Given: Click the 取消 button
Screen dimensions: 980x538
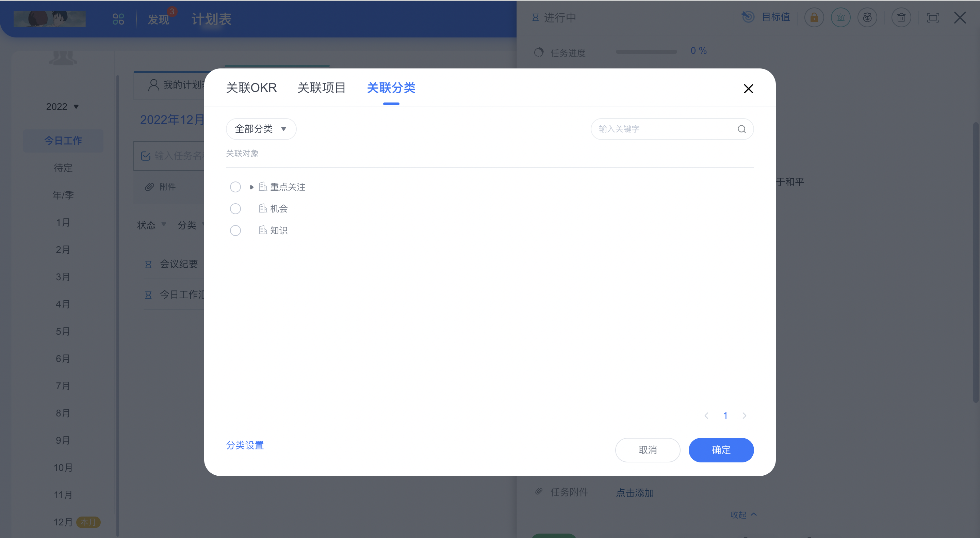Looking at the screenshot, I should coord(648,450).
